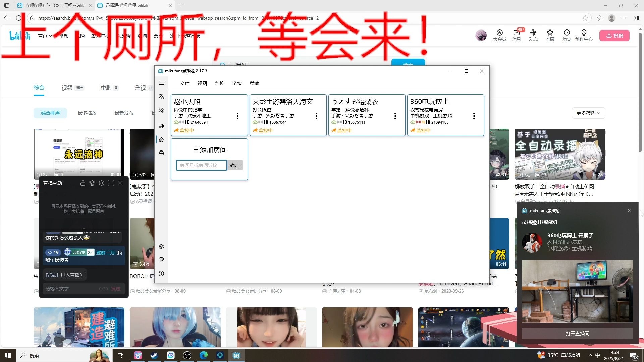
Task: Open the settings gear in 录播姬 sidebar
Action: 161,247
